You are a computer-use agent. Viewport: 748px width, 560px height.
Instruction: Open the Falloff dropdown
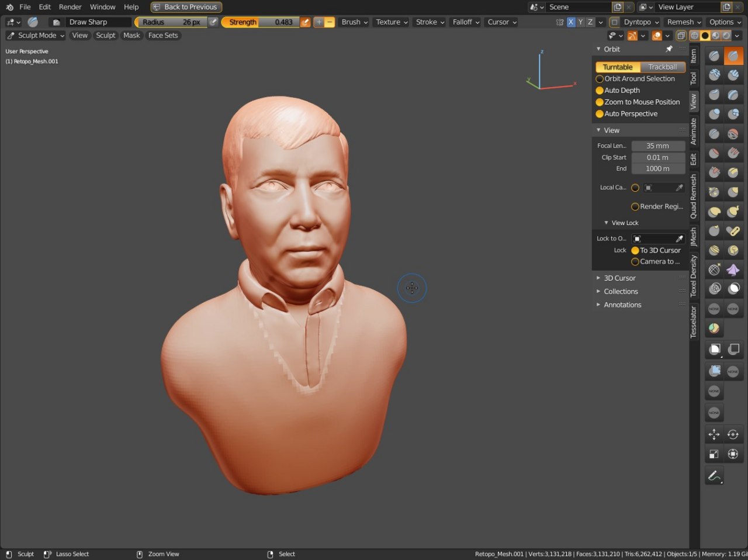pos(466,22)
